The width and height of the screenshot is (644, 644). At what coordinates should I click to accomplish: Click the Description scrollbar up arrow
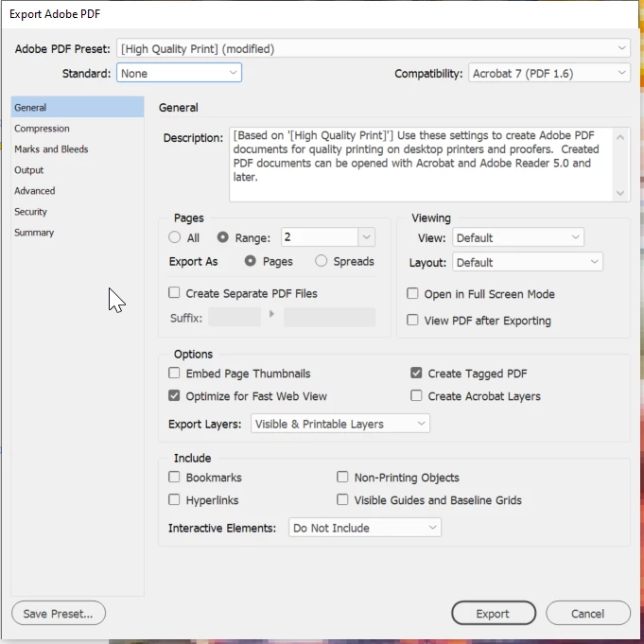pos(620,137)
